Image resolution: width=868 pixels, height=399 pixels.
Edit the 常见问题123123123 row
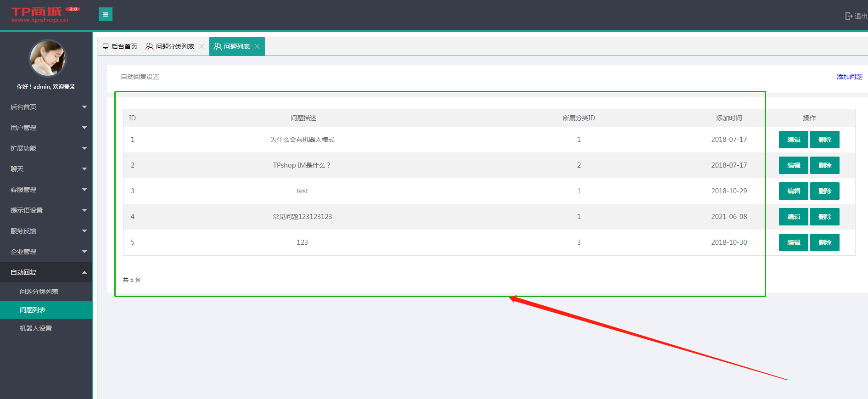[x=793, y=217]
